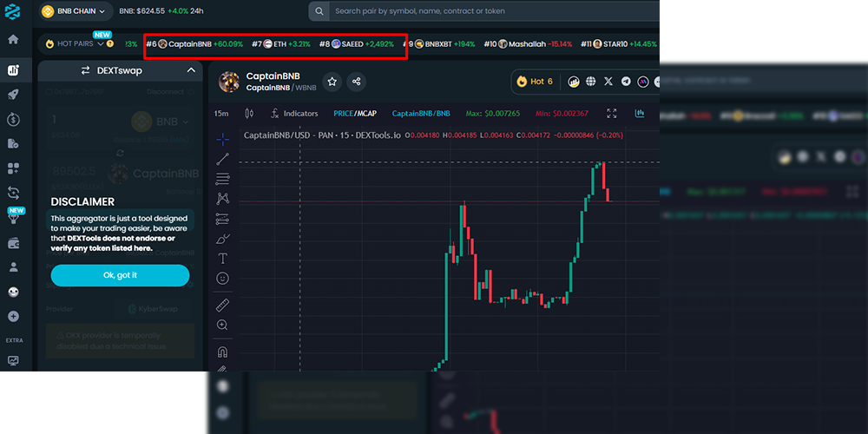Open the token Telegram link
868x434 pixels.
(626, 82)
